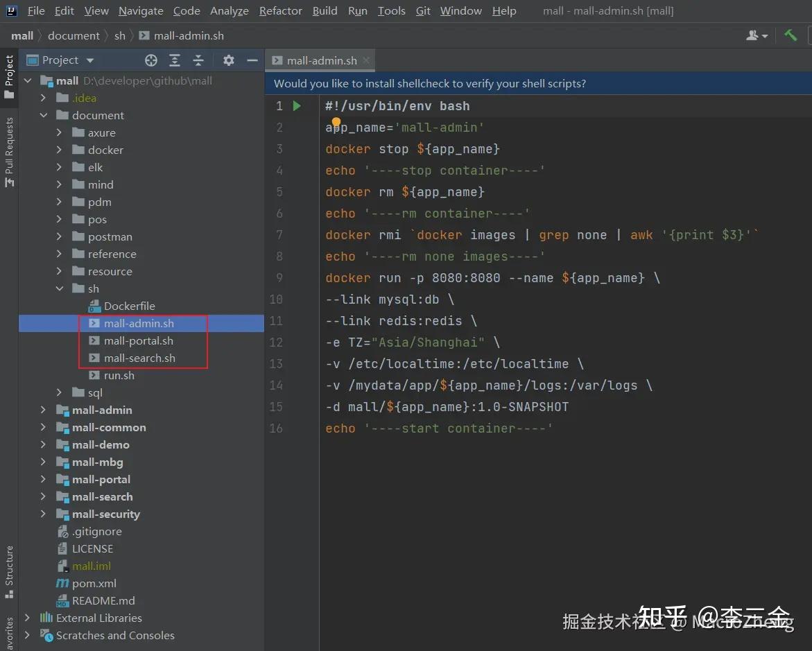Collapse the mall root folder

[x=28, y=81]
